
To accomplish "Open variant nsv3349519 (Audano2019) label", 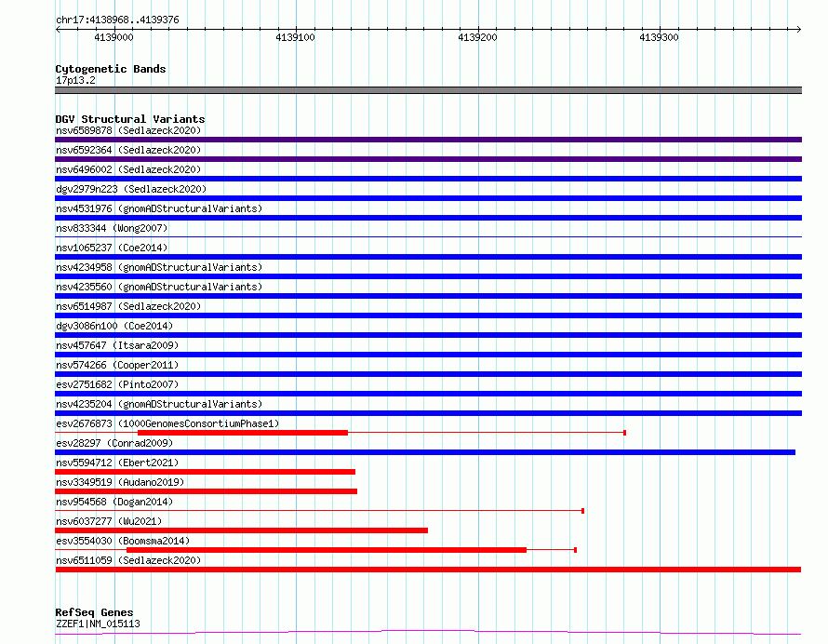I will coord(120,482).
